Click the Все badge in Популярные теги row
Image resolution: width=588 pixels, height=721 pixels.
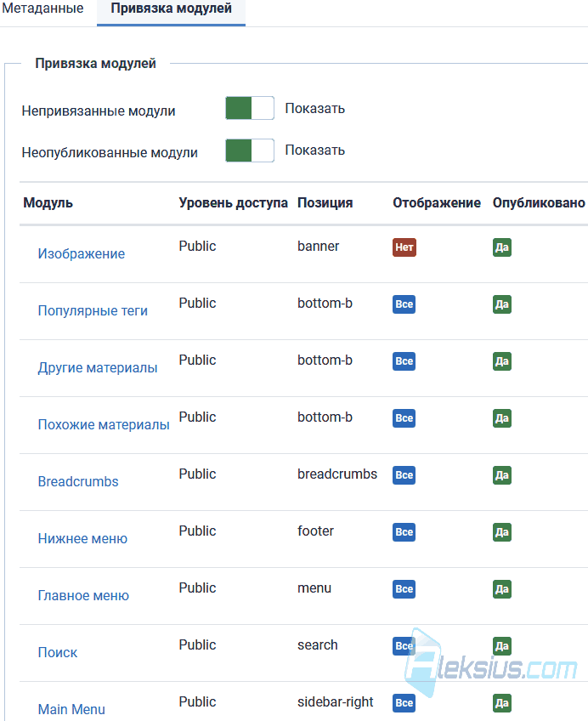coord(404,304)
